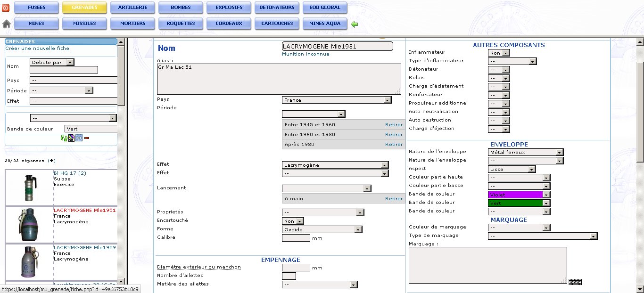The height and width of the screenshot is (293, 644).
Task: Click the Alias text area
Action: pos(279,79)
